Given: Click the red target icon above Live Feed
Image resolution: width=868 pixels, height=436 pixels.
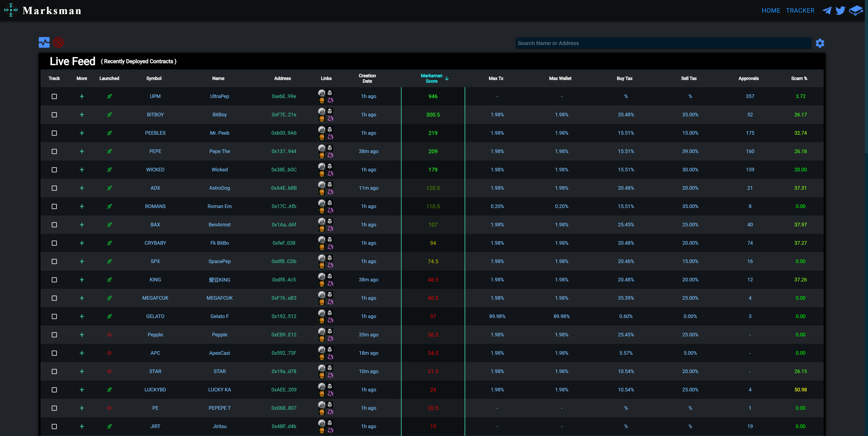Looking at the screenshot, I should (58, 43).
